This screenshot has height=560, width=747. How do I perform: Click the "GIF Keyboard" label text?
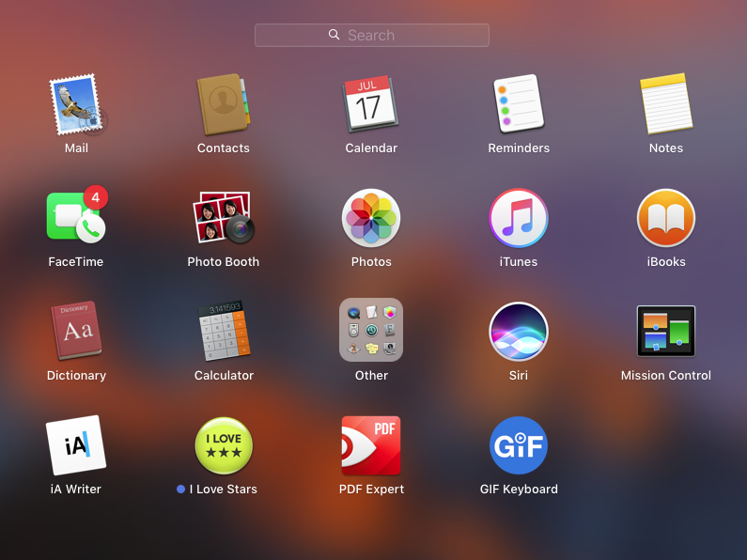[x=519, y=490]
